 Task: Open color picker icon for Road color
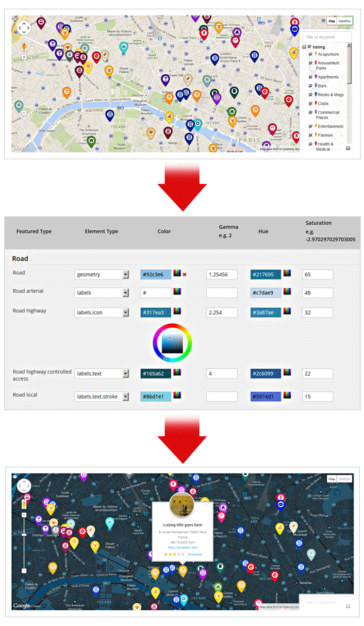click(x=177, y=274)
